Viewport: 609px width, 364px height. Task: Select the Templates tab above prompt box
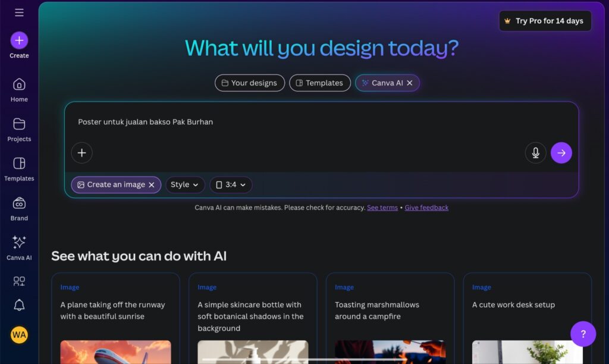(319, 83)
